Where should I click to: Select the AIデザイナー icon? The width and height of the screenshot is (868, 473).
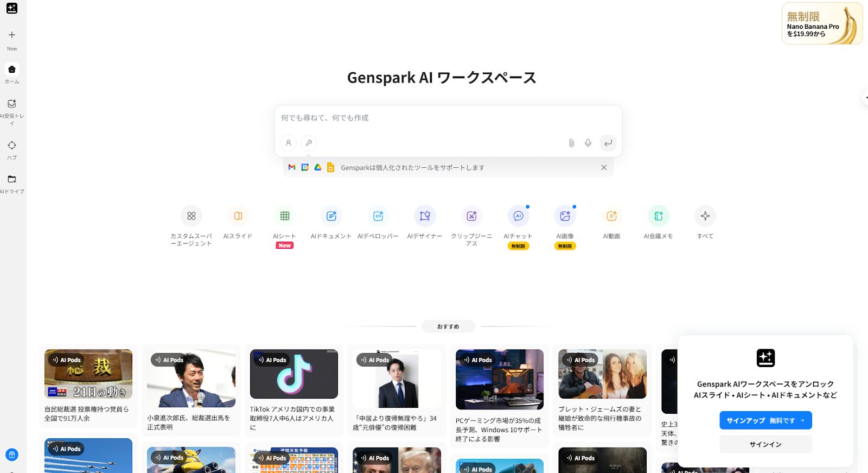[425, 216]
